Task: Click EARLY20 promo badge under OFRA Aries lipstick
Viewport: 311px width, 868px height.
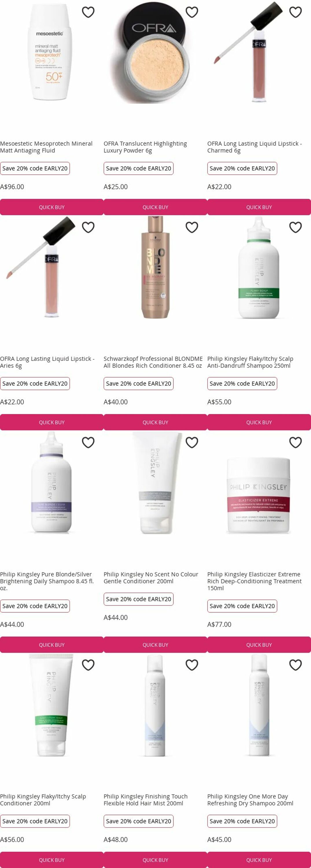Action: pyautogui.click(x=35, y=383)
